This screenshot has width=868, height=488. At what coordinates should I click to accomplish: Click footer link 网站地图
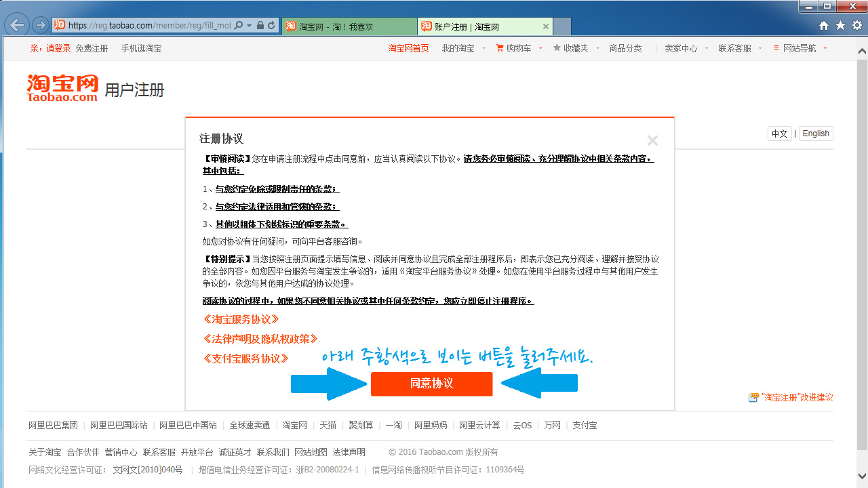pyautogui.click(x=311, y=452)
